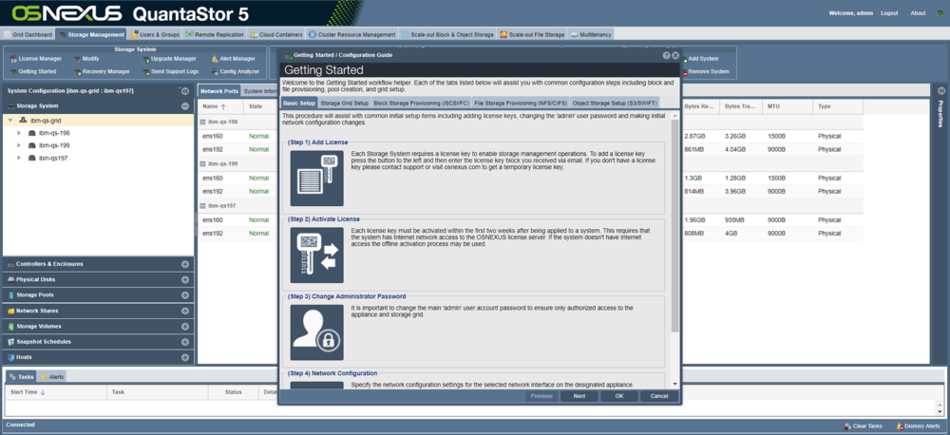Open Recovery Manager from the toolbar
The height and width of the screenshot is (435, 950).
click(102, 71)
